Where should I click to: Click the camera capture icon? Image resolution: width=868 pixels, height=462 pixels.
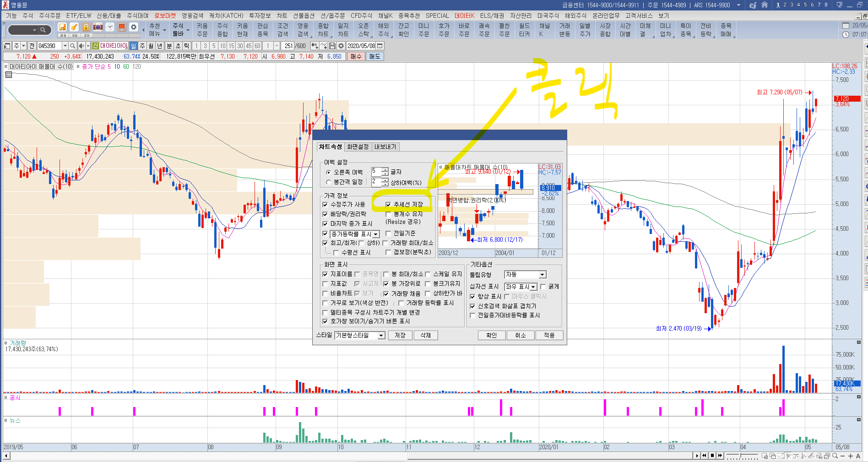click(x=98, y=27)
